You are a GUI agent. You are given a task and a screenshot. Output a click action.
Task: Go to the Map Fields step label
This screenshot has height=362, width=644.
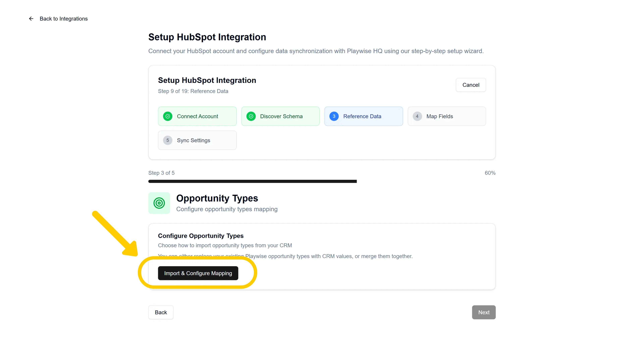tap(440, 116)
